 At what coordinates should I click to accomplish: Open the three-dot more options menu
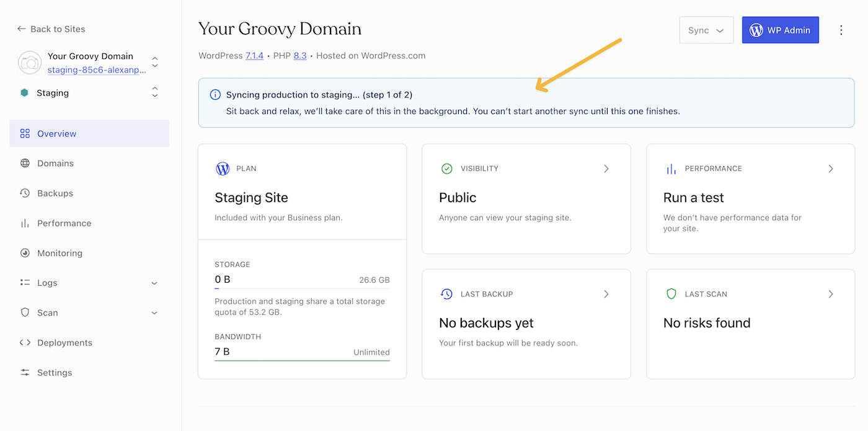tap(841, 30)
